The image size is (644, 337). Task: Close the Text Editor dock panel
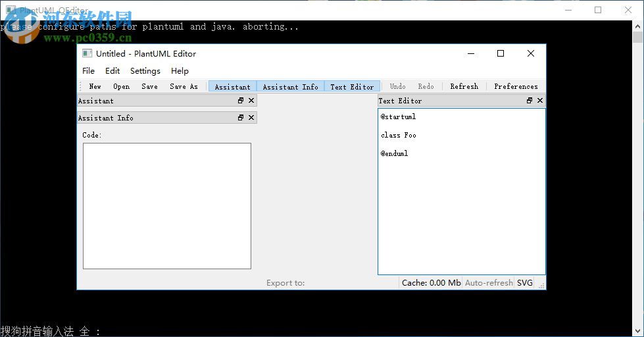tap(540, 100)
